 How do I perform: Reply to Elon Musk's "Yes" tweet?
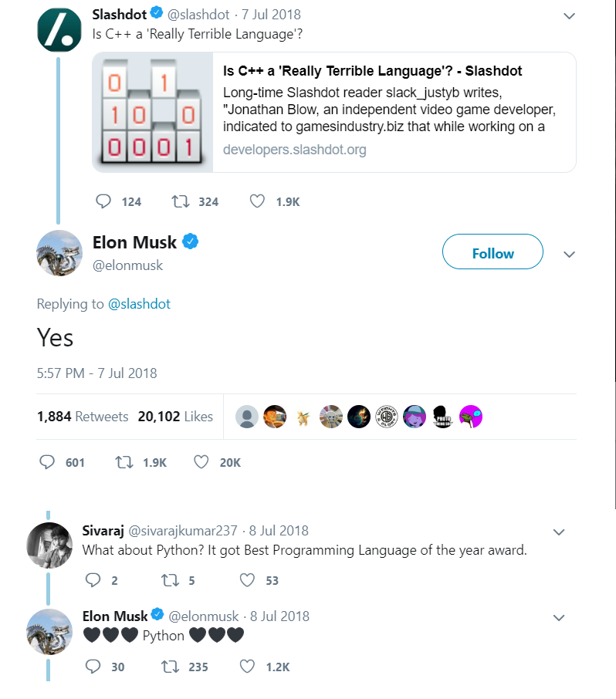point(48,462)
